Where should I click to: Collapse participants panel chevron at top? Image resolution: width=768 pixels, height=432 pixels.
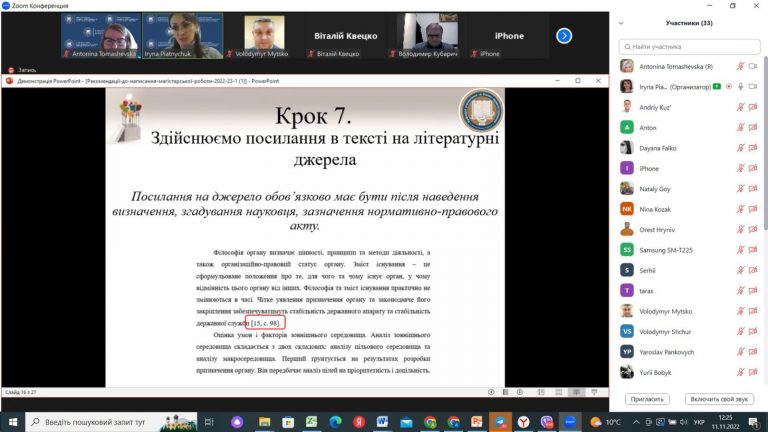coord(621,23)
